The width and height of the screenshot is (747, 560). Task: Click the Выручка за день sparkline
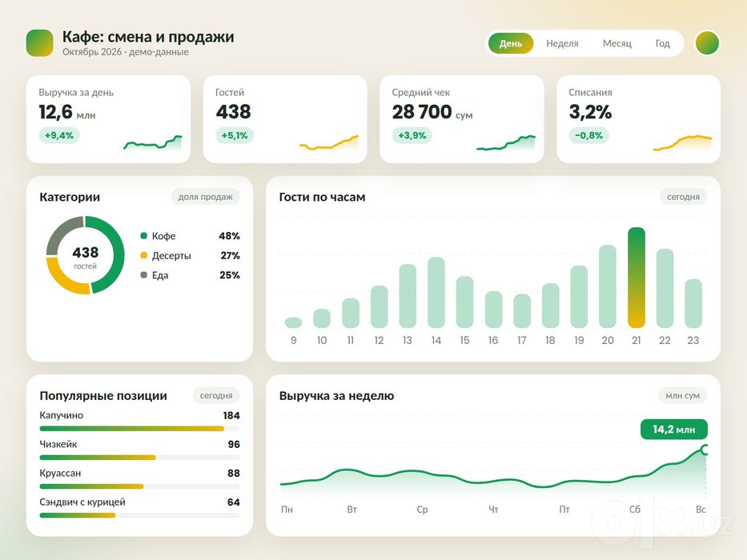(153, 142)
